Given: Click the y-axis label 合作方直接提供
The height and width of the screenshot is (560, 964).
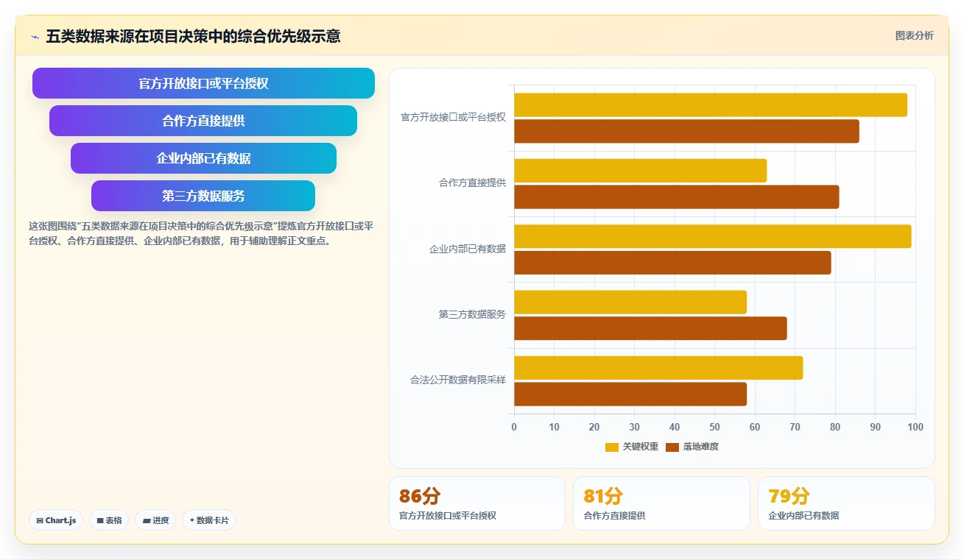Looking at the screenshot, I should point(473,183).
